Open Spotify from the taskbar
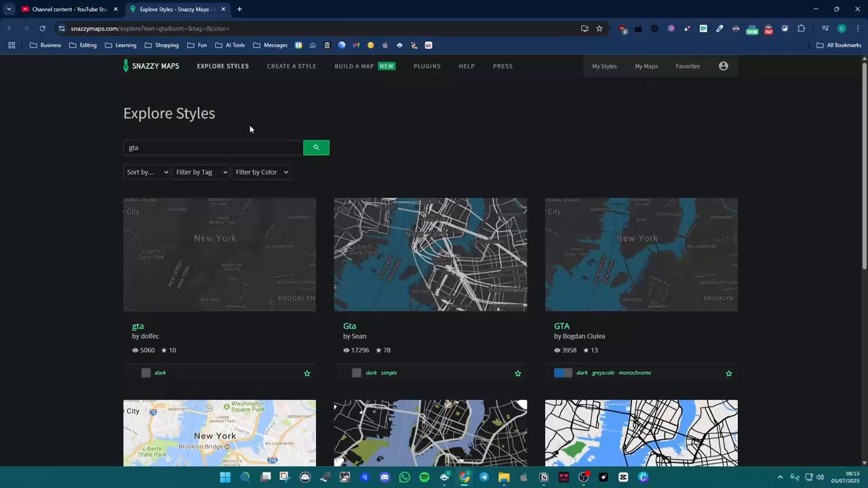The width and height of the screenshot is (868, 488). pos(425,477)
